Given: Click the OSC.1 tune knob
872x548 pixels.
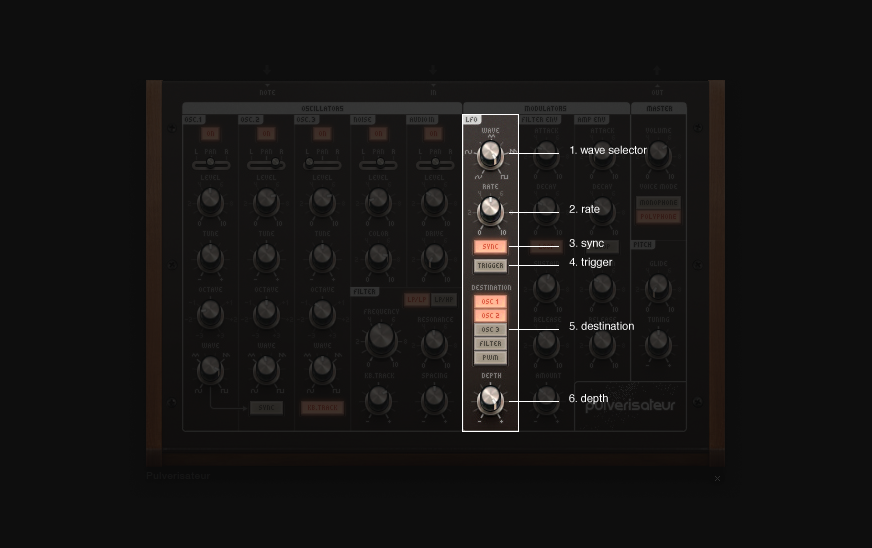Looking at the screenshot, I should (210, 256).
